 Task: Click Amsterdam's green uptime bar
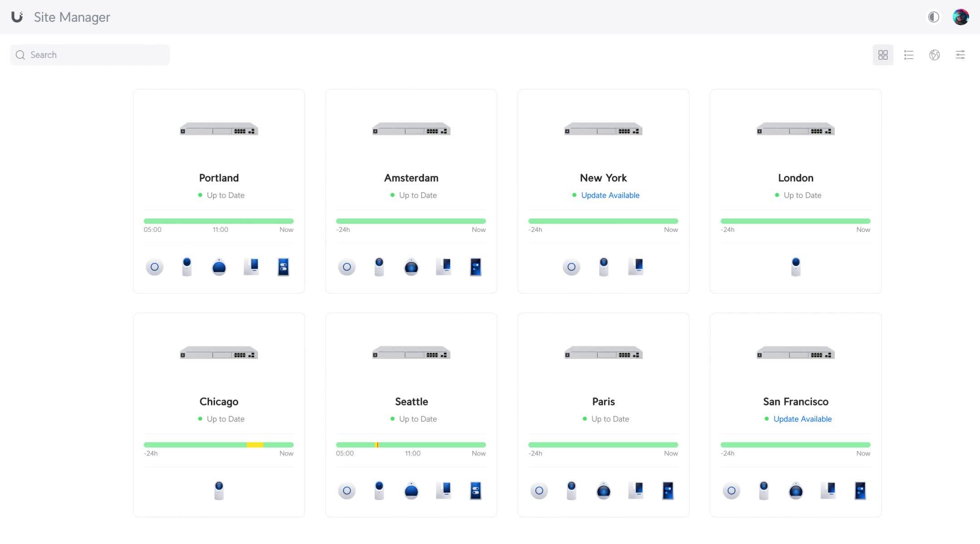tap(411, 221)
